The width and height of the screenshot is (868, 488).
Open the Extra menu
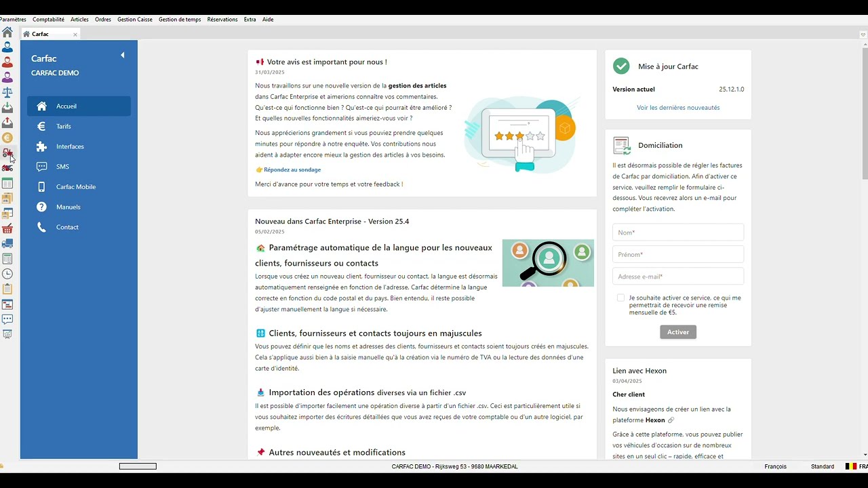pos(250,20)
